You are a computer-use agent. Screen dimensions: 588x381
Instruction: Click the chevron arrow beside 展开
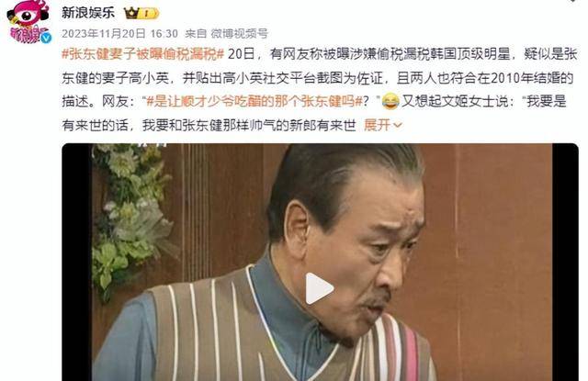[398, 126]
